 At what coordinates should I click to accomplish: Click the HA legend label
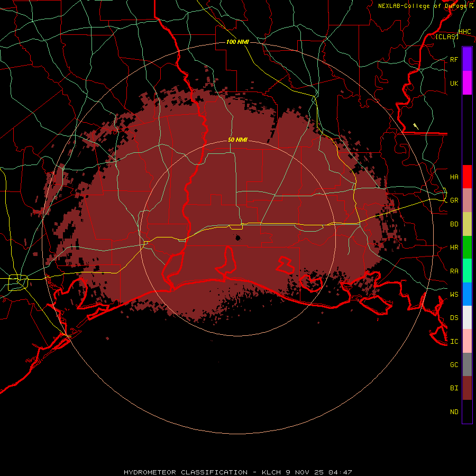click(x=454, y=177)
